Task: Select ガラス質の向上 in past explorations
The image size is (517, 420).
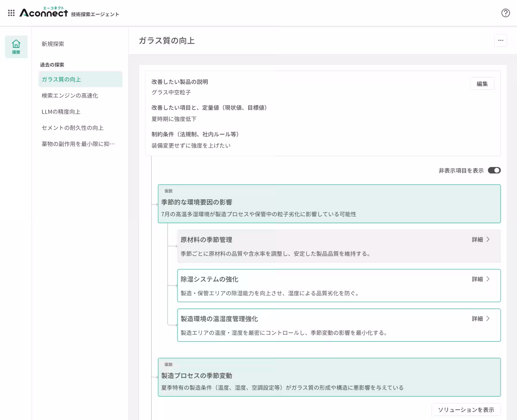Action: 61,79
